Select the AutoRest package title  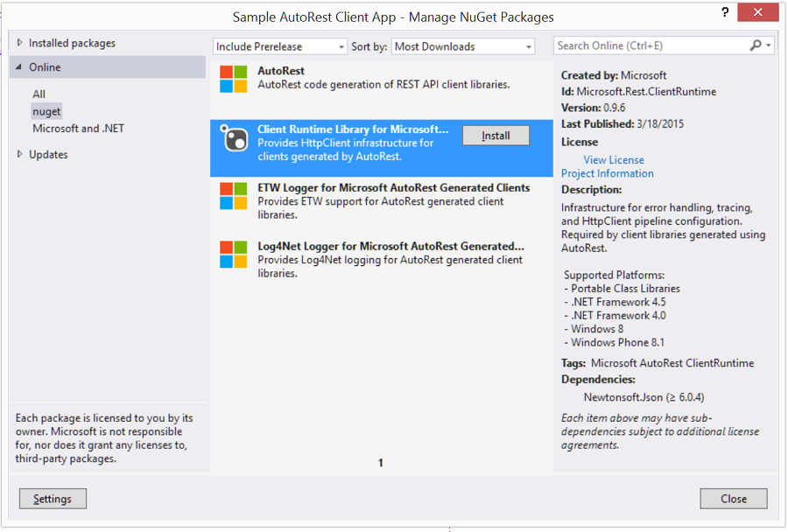point(281,71)
